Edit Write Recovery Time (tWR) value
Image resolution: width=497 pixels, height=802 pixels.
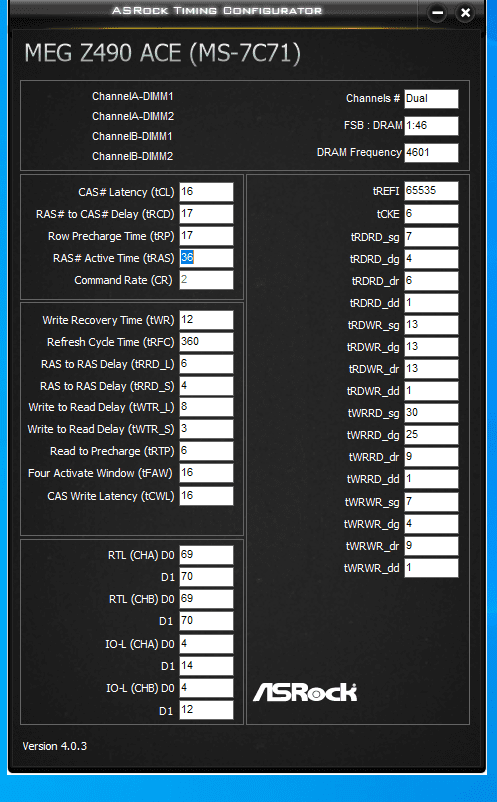(x=206, y=320)
